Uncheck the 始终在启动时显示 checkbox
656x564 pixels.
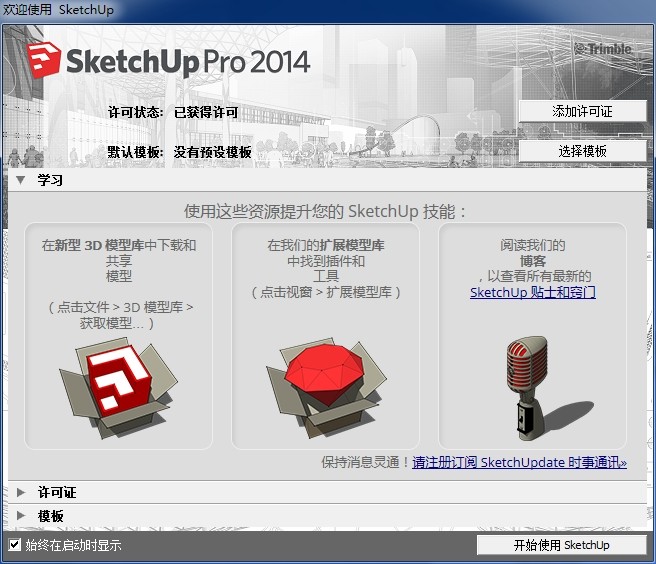tap(15, 545)
